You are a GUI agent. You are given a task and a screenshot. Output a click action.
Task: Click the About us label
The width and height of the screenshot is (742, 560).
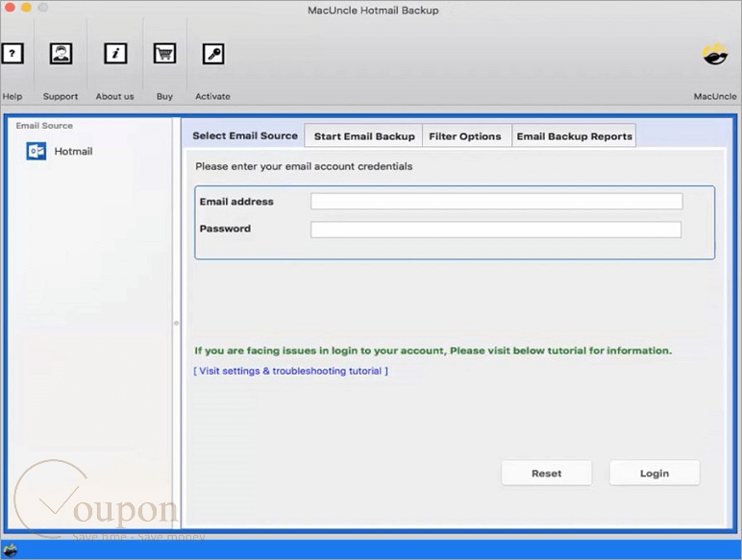click(x=115, y=96)
